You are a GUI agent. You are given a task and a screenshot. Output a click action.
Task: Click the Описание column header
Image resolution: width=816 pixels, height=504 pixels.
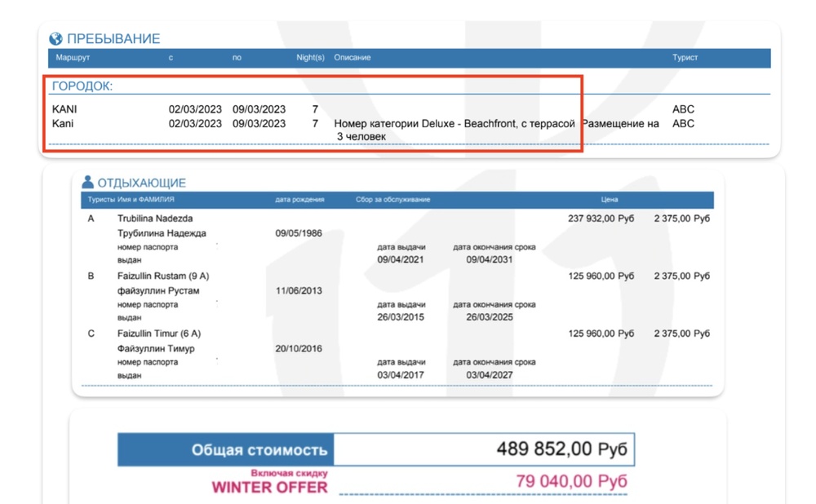coord(353,58)
